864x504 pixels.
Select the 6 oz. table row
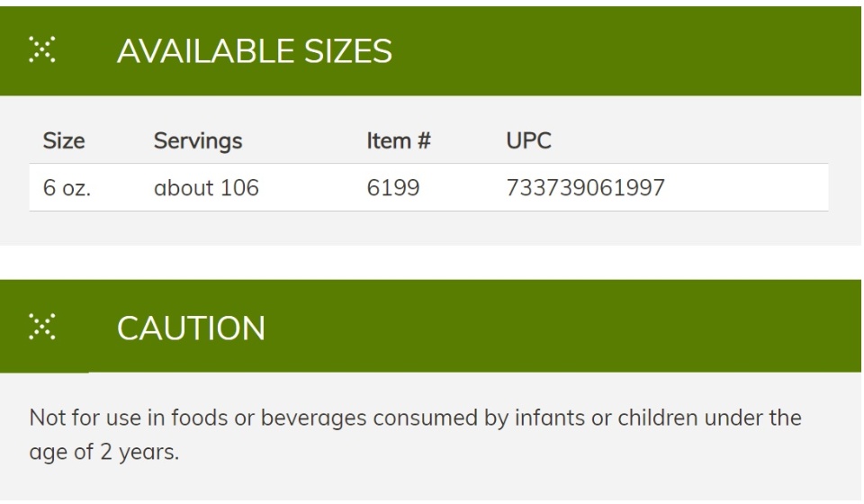click(x=428, y=187)
